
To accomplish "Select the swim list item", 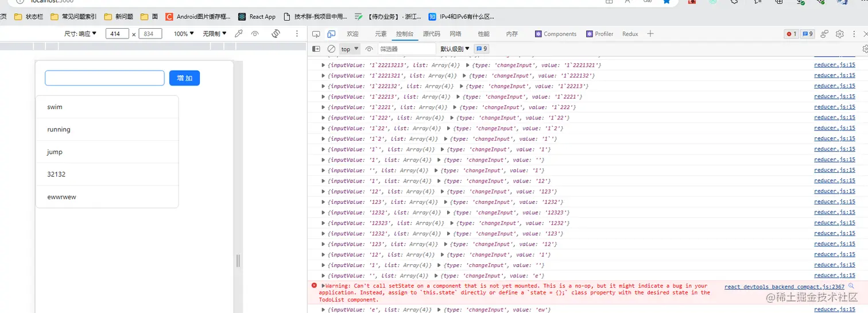I will [x=107, y=107].
